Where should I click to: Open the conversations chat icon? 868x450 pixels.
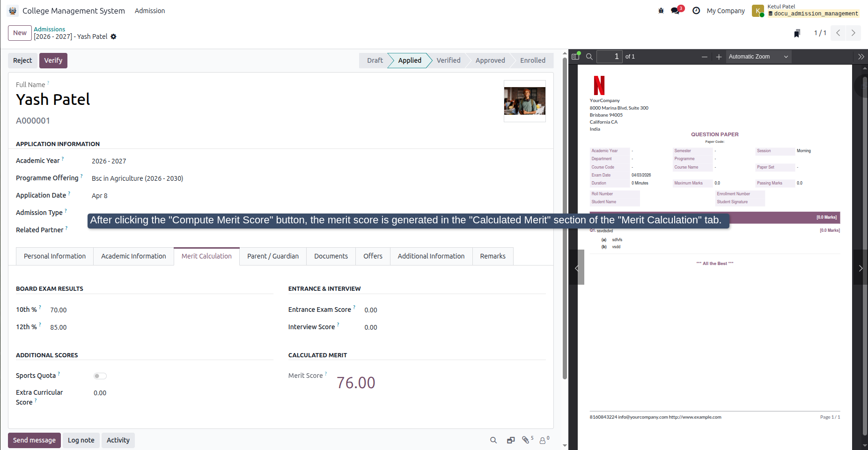tap(675, 11)
